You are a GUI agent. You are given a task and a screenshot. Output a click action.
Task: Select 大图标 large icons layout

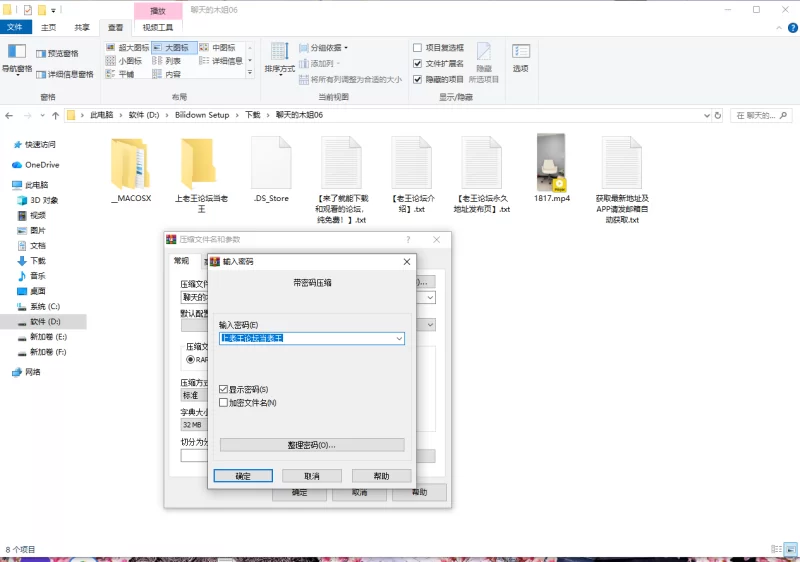[x=174, y=47]
